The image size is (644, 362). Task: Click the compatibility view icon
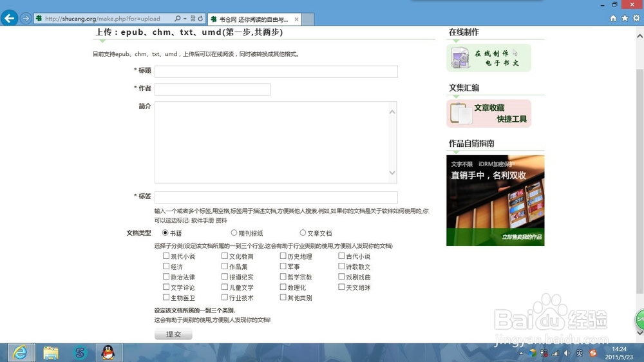click(193, 19)
